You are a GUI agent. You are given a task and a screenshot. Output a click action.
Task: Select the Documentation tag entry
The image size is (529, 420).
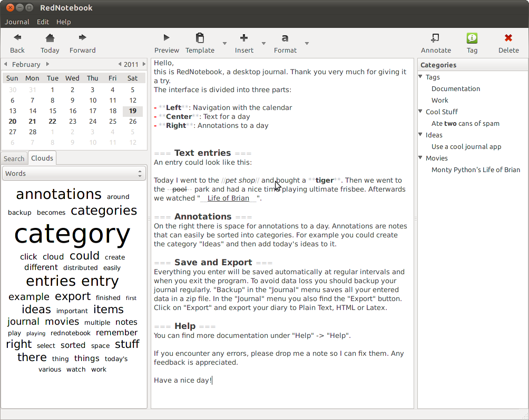455,88
